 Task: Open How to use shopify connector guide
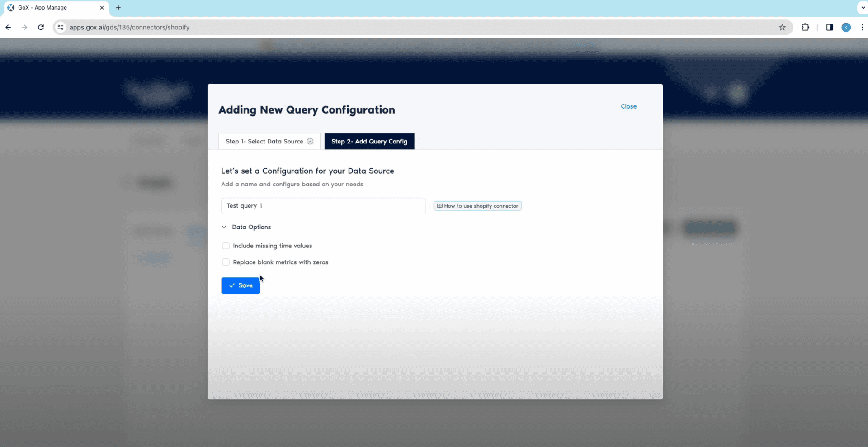click(477, 206)
